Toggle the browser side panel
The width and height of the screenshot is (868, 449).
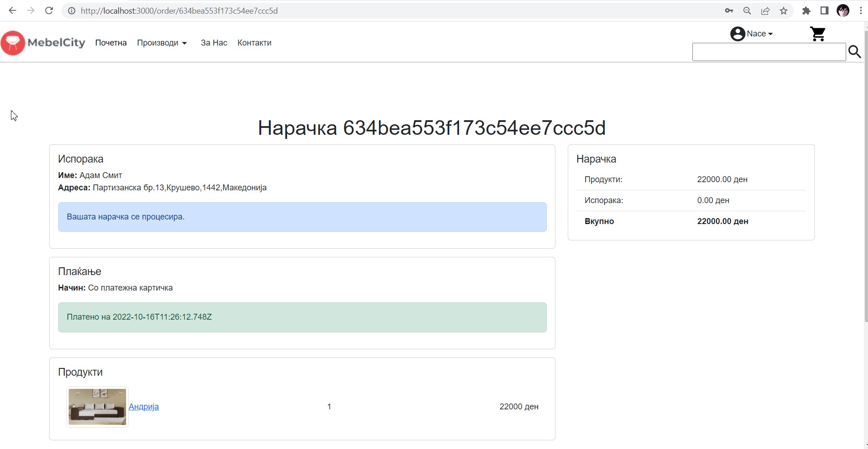point(824,10)
